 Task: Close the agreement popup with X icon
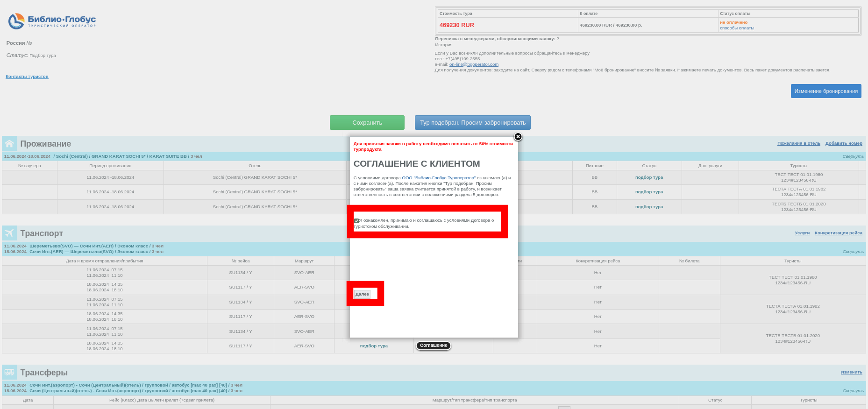pos(518,137)
